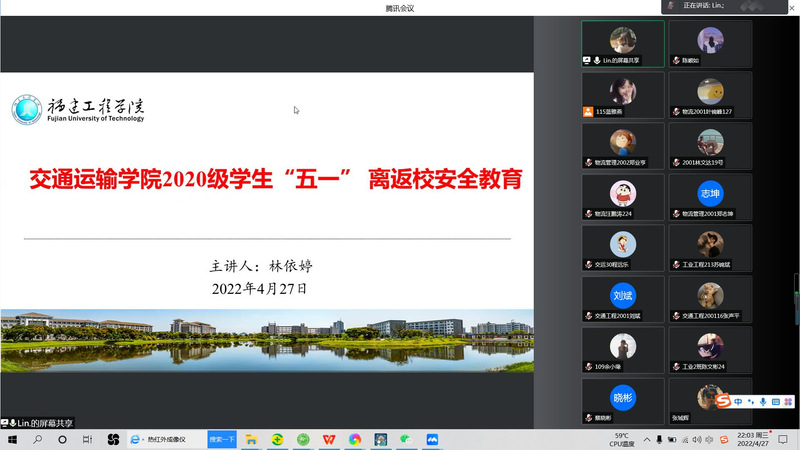The width and height of the screenshot is (800, 450).
Task: Click the orange host badge beside 115
Action: tap(588, 112)
